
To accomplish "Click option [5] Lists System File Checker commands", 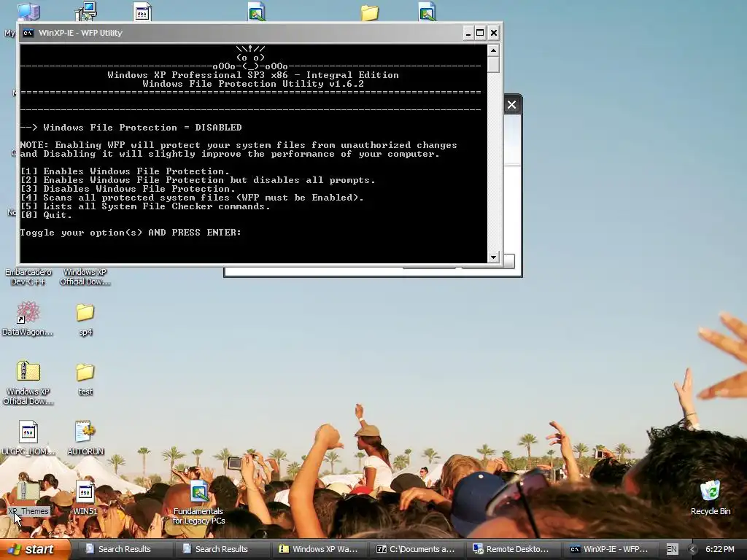I will click(x=145, y=206).
